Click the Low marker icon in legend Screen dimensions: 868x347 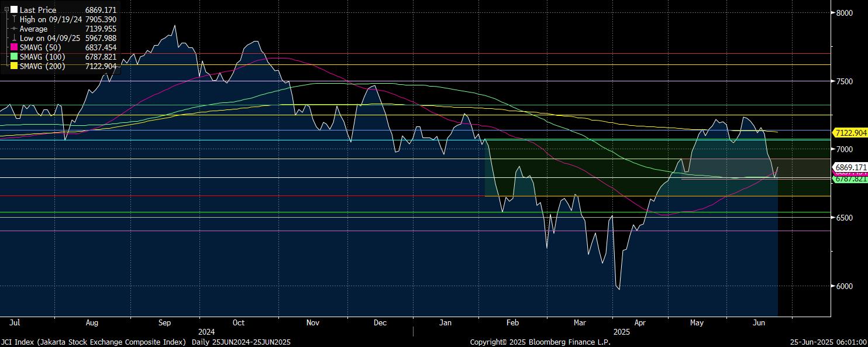(14, 38)
